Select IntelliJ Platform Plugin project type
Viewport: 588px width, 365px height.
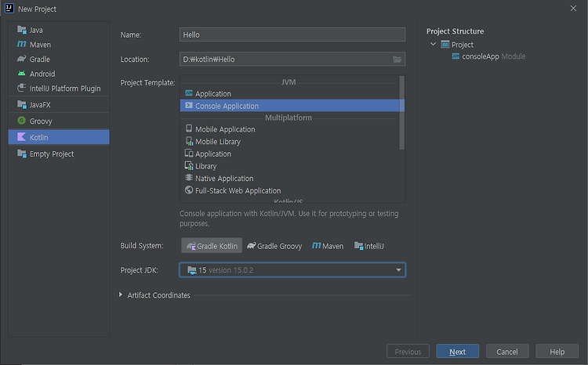click(x=59, y=89)
